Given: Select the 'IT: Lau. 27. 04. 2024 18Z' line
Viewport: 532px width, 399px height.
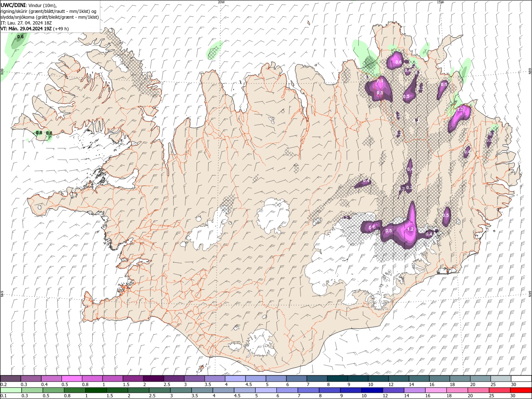Looking at the screenshot, I should (26, 23).
